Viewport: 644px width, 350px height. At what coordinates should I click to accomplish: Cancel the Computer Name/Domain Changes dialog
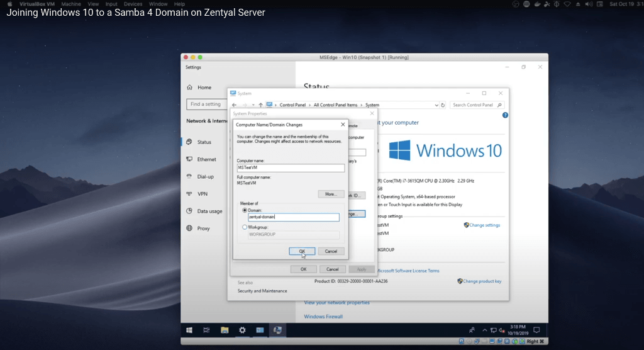coord(331,251)
